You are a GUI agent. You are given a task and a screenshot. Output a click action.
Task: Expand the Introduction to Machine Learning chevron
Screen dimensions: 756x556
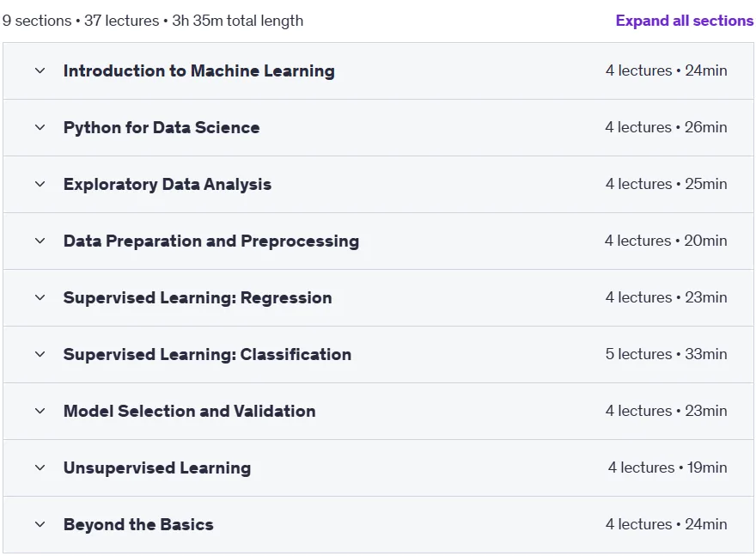[x=40, y=70]
